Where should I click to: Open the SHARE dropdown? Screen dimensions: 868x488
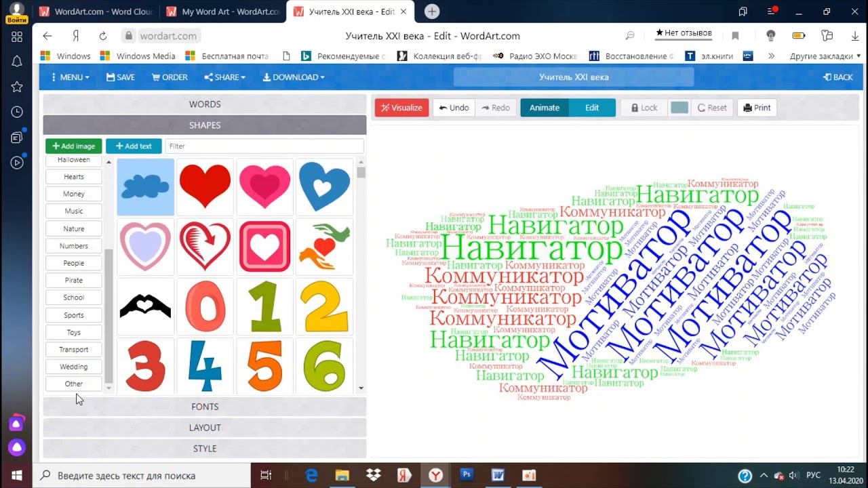point(224,77)
